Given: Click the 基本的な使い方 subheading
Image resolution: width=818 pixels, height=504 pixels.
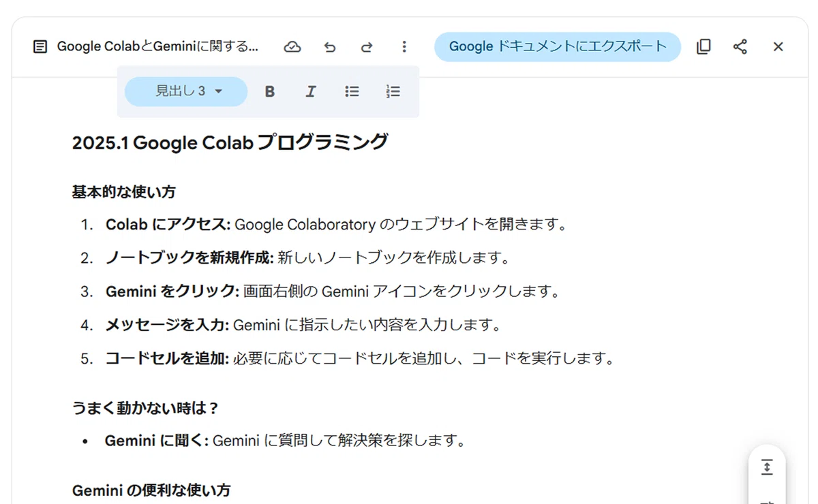Looking at the screenshot, I should point(124,192).
